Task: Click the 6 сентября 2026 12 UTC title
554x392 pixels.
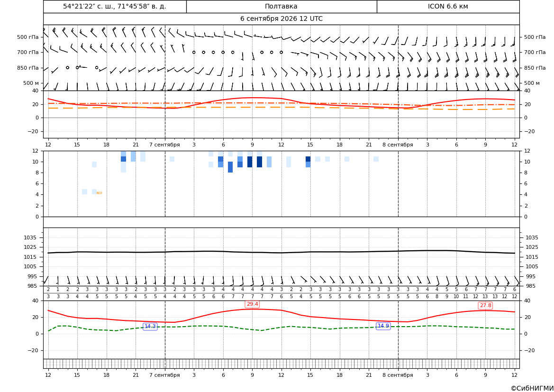Action: coord(281,19)
